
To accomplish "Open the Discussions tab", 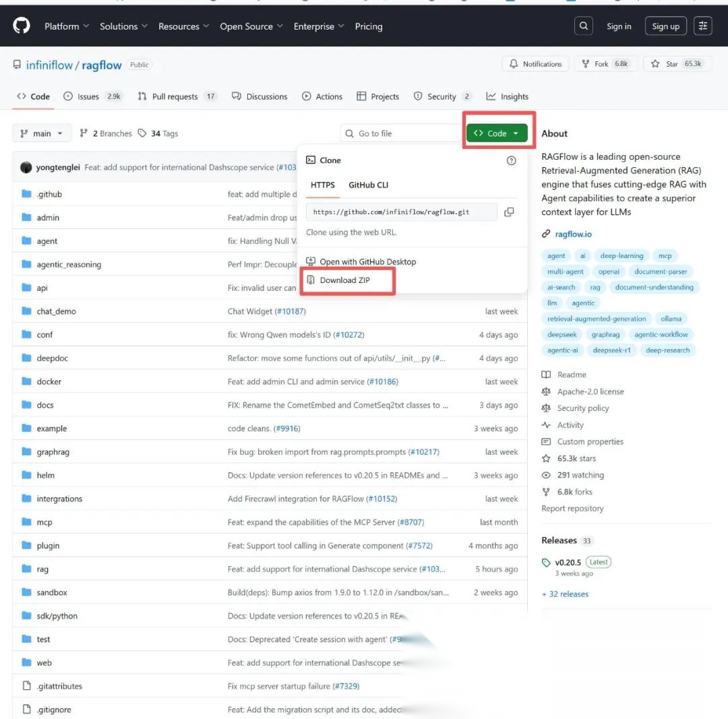I will [x=260, y=96].
